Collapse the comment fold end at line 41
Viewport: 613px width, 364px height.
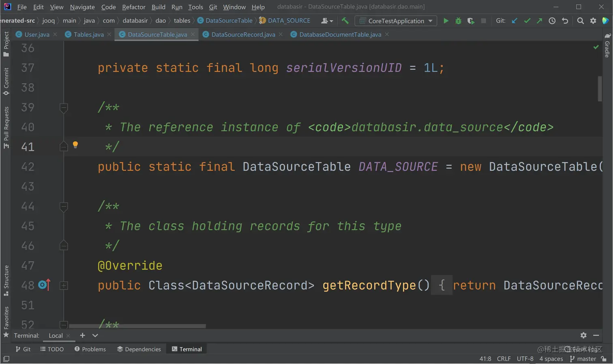[x=64, y=147]
